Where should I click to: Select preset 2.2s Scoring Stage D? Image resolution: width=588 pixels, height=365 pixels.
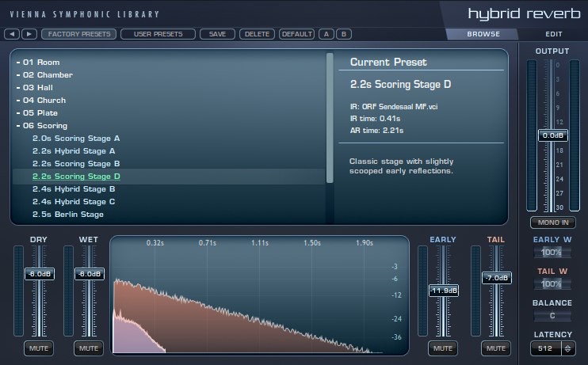click(76, 177)
